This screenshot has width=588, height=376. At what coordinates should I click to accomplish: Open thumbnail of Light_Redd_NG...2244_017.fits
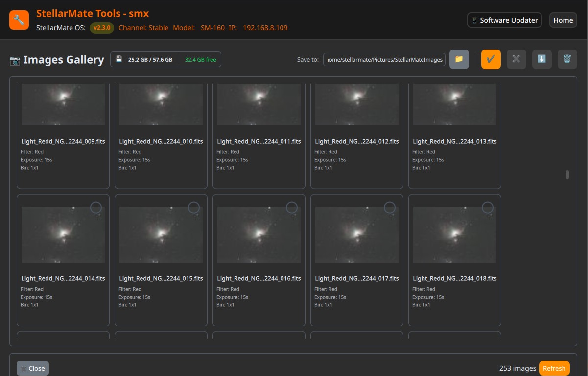pyautogui.click(x=357, y=235)
